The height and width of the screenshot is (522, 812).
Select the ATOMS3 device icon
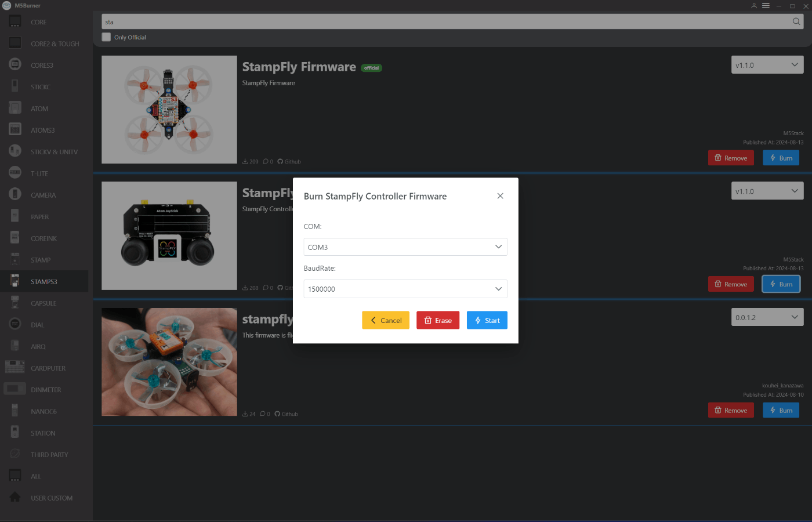[15, 129]
